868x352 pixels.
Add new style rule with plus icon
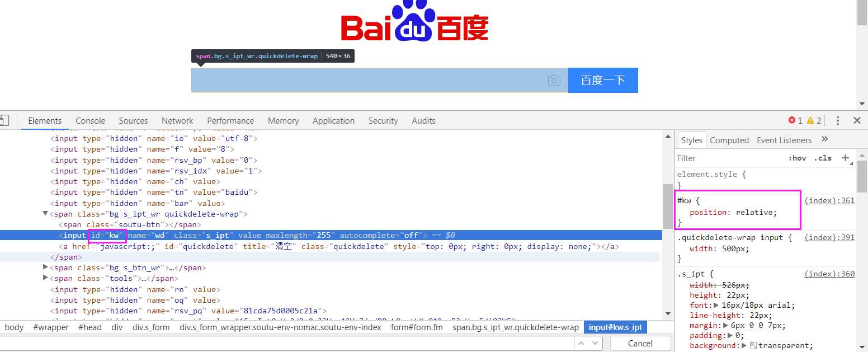[845, 158]
